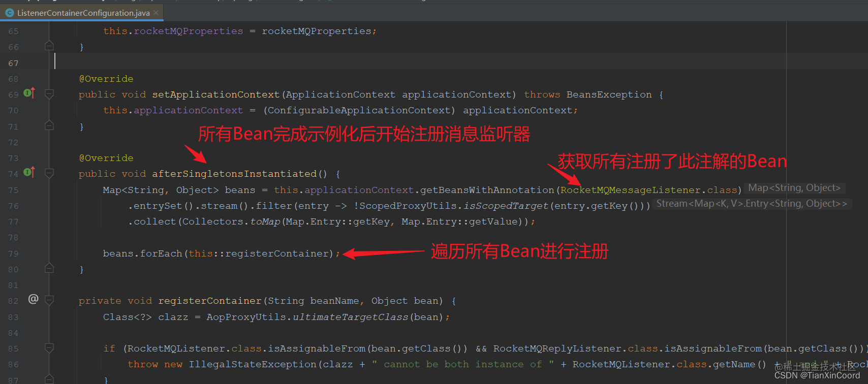The image size is (868, 384).
Task: Click ScopedProxyUtils on line 76
Action: [408, 206]
